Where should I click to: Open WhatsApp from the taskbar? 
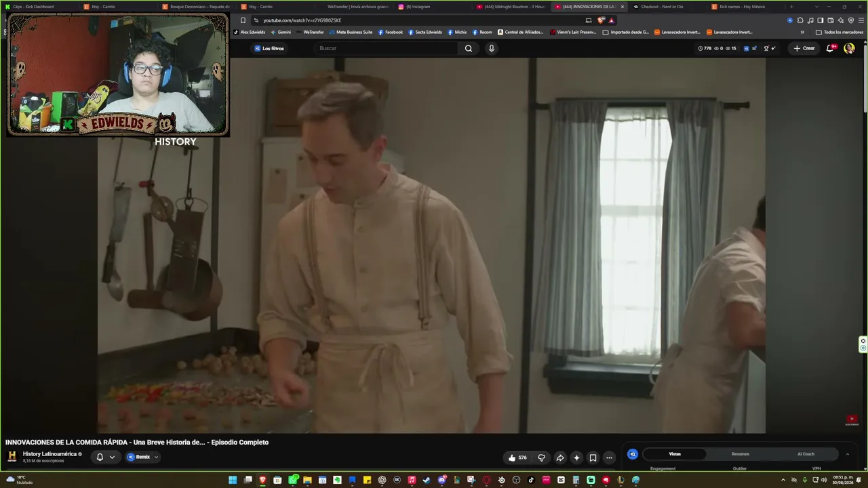[x=292, y=480]
